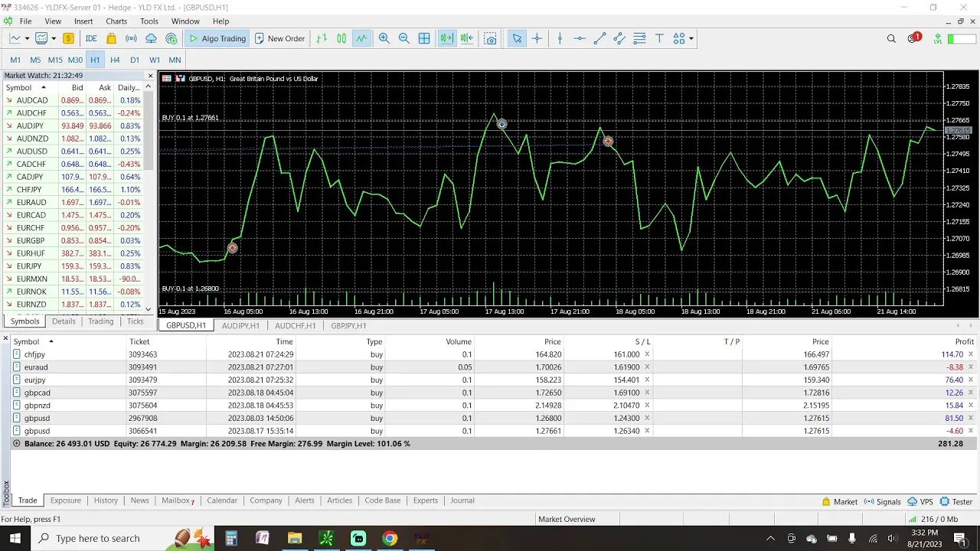Click the Signals radio-wave toolbar icon
The image size is (980, 551).
pyautogui.click(x=131, y=38)
